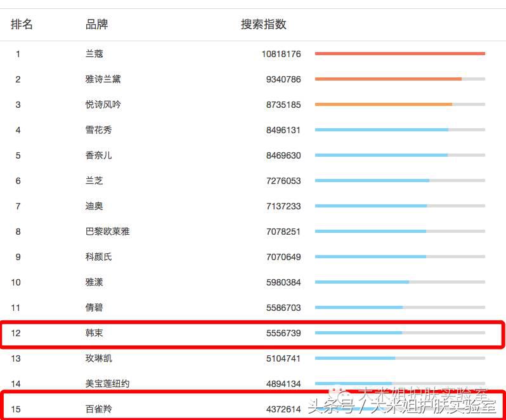Viewport: 506px width, 420px height.
Task: Click rank number 13 beside 玫琳凯
Action: (x=16, y=358)
